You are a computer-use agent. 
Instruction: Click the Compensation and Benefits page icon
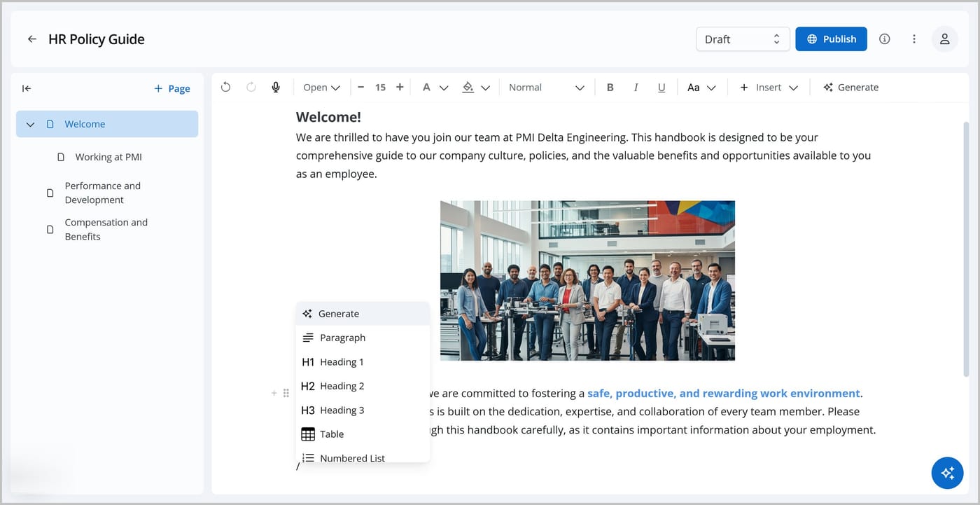coord(50,229)
